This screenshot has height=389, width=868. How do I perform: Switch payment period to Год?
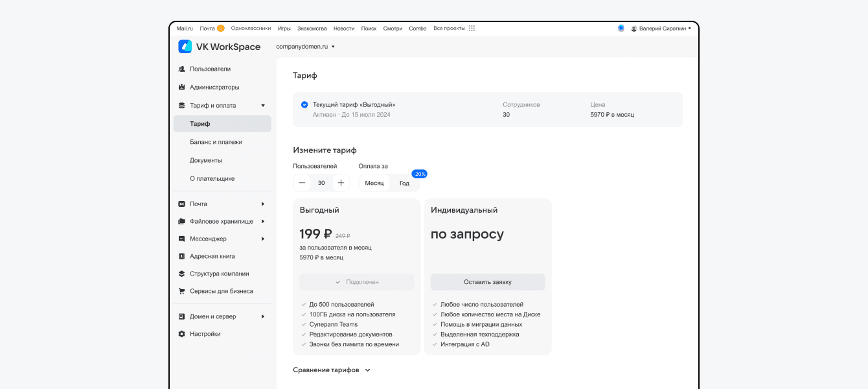point(404,183)
